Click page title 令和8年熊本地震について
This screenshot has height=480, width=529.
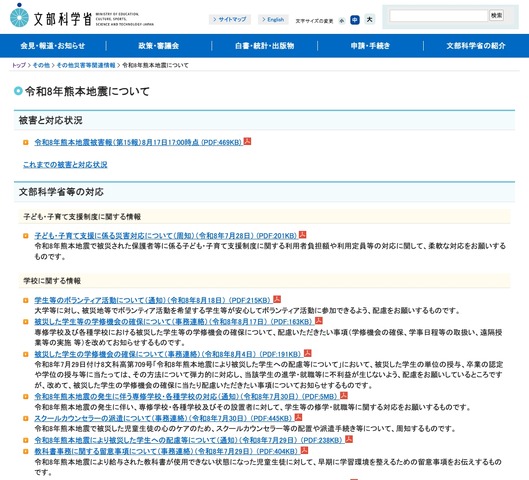pyautogui.click(x=87, y=91)
